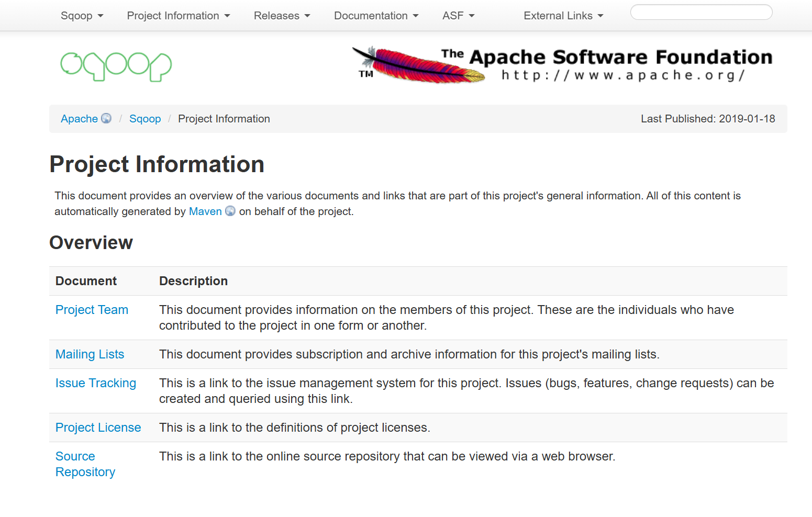Click the external link globe icon beside Maven

pyautogui.click(x=230, y=211)
